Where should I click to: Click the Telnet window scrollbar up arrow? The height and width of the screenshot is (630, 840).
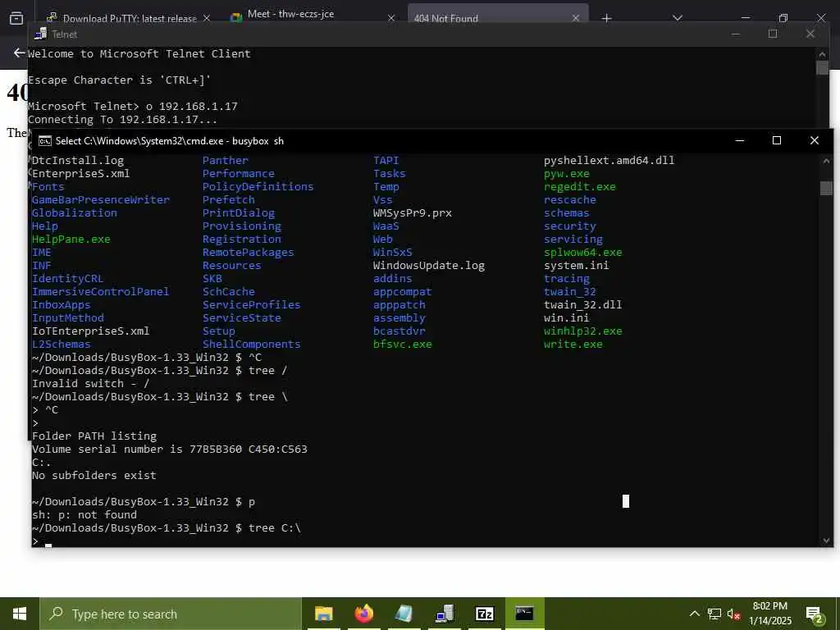point(822,53)
